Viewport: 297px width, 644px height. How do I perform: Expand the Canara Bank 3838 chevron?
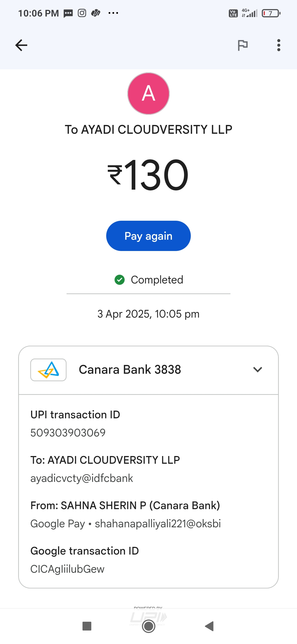(x=257, y=370)
